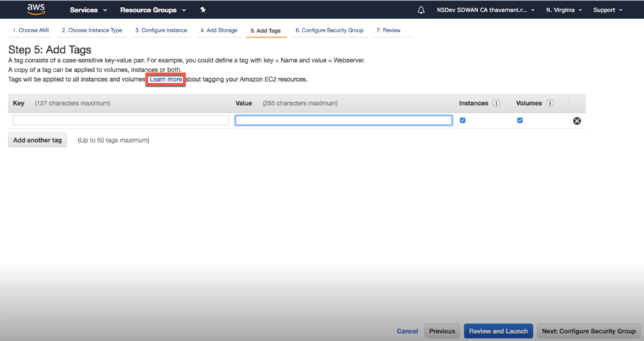Show the Volumes column info icon
Viewport: 644px width, 341px height.
[549, 103]
